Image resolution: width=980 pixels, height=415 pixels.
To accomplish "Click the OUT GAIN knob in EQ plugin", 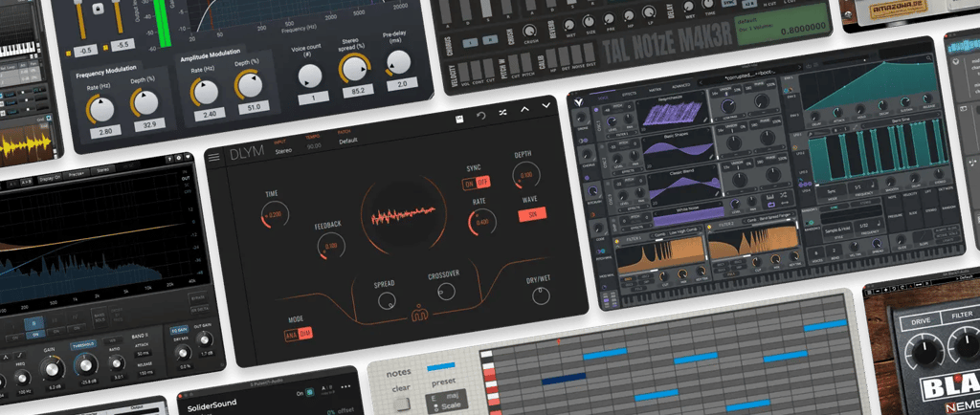I will click(x=204, y=339).
